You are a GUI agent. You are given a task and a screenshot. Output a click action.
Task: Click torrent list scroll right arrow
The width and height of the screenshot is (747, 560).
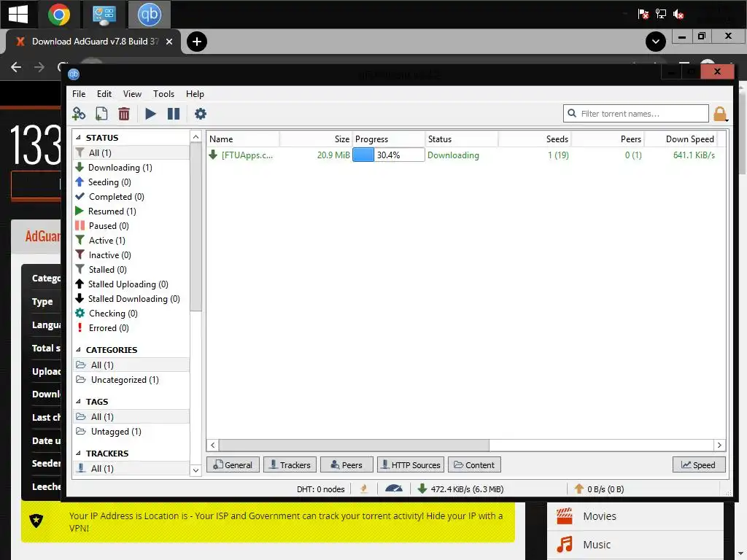click(x=719, y=446)
